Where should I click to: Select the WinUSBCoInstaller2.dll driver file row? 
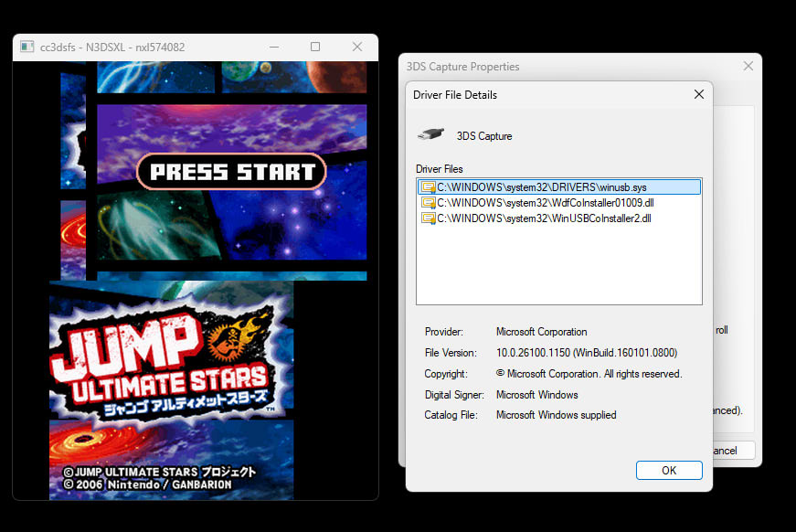point(559,218)
